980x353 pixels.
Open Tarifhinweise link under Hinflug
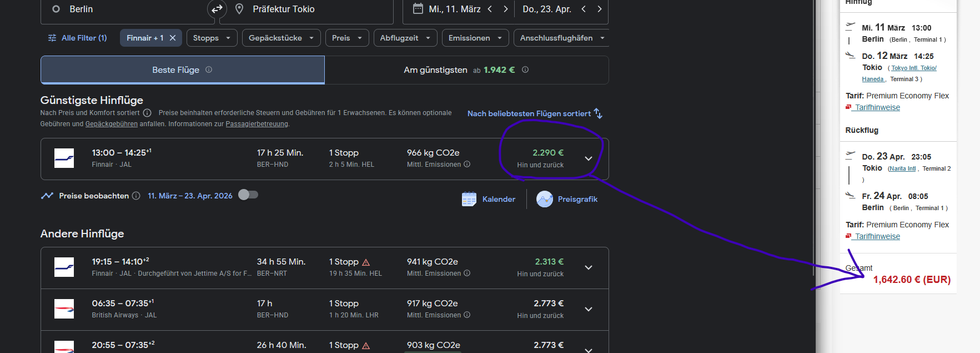877,107
